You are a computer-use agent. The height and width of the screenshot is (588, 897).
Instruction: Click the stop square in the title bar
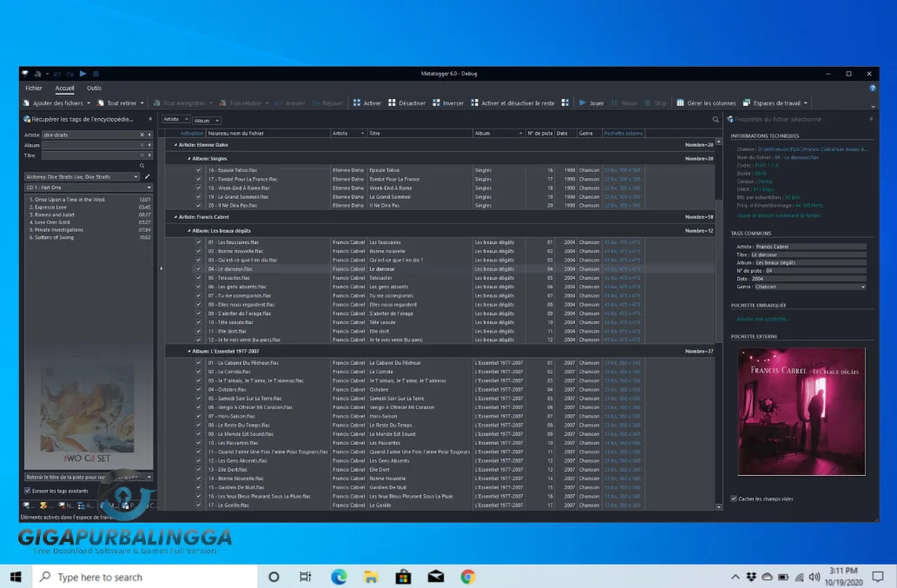pos(96,74)
